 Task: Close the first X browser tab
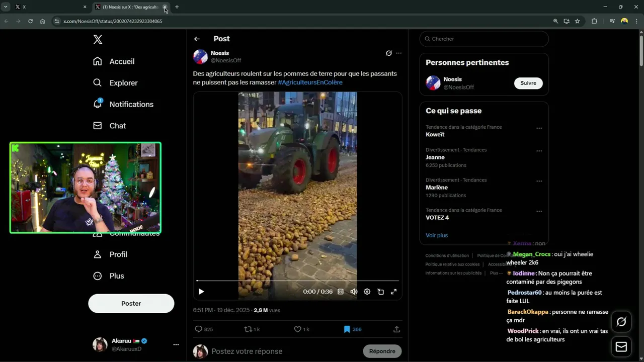[85, 7]
